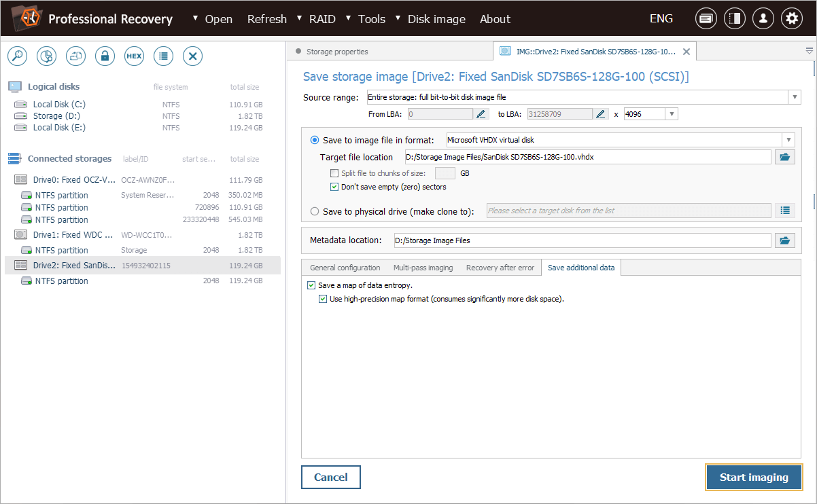Open the image file format dropdown
817x504 pixels.
pos(788,140)
